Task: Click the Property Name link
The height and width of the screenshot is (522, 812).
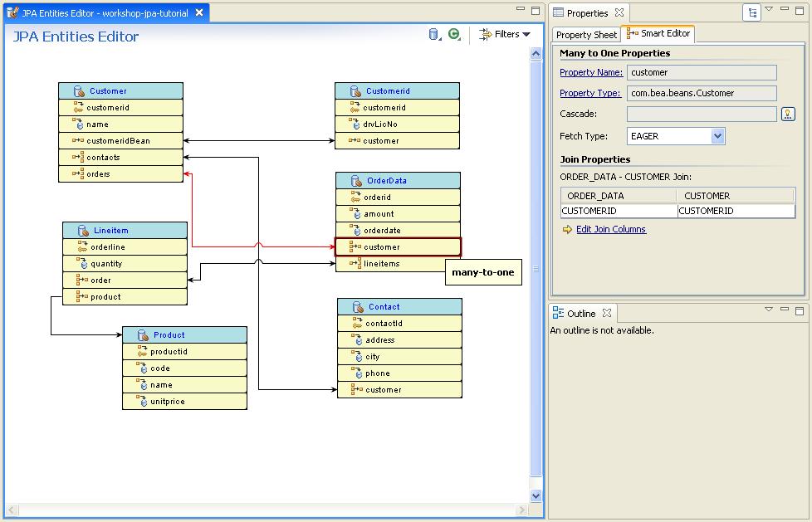Action: click(591, 73)
